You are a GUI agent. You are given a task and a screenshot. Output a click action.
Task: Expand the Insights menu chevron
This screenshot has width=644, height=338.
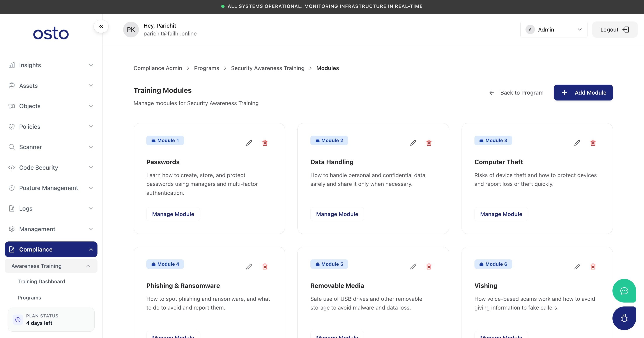coord(91,65)
